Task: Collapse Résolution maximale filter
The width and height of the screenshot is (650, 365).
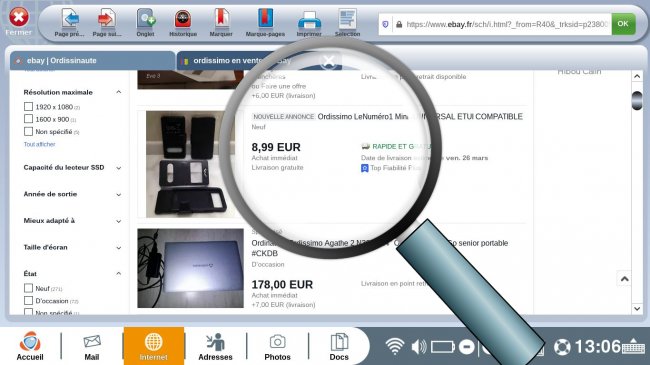Action: [x=119, y=92]
